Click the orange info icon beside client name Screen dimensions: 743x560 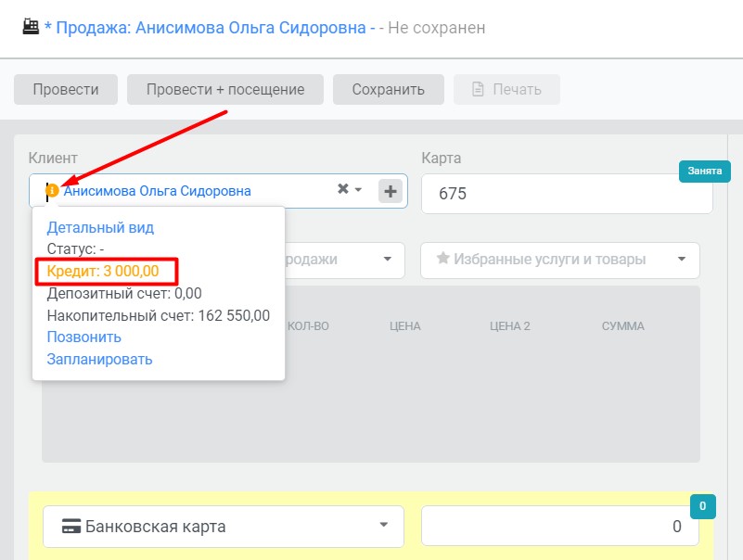pyautogui.click(x=52, y=190)
